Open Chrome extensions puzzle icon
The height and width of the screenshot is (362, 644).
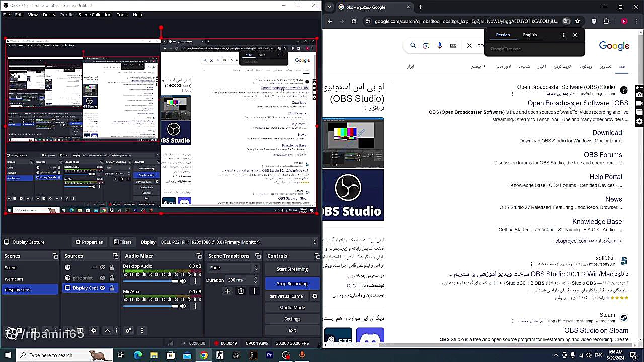606,21
